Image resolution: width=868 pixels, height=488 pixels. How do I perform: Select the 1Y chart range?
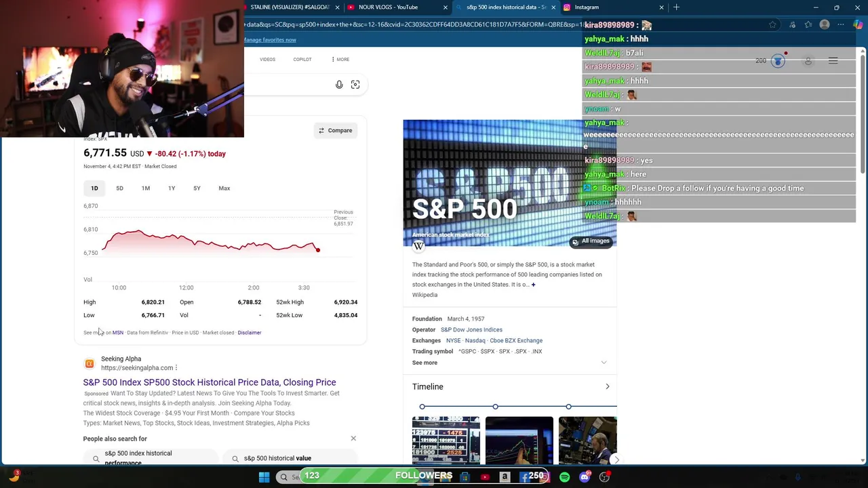coord(172,188)
